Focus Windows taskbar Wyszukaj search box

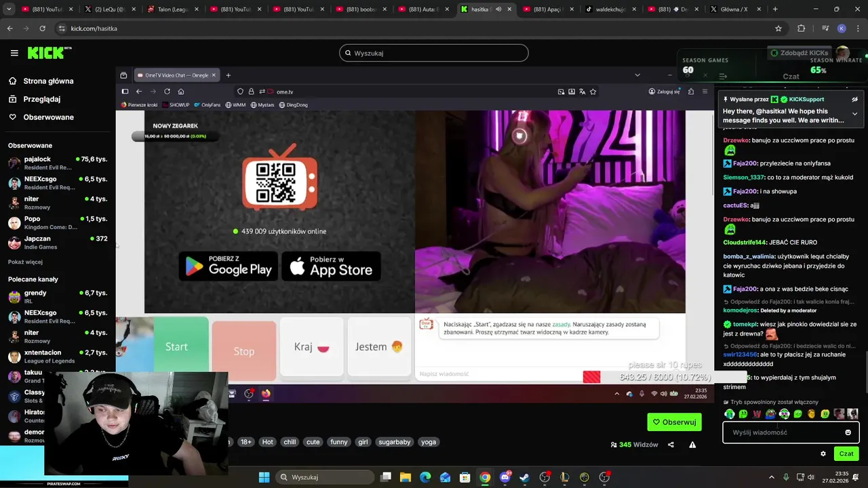tap(325, 477)
